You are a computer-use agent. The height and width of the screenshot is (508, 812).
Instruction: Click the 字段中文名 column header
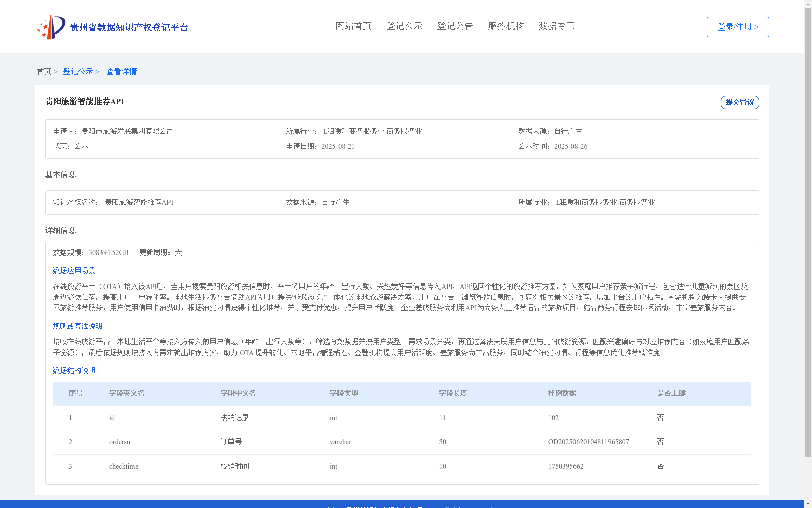239,393
